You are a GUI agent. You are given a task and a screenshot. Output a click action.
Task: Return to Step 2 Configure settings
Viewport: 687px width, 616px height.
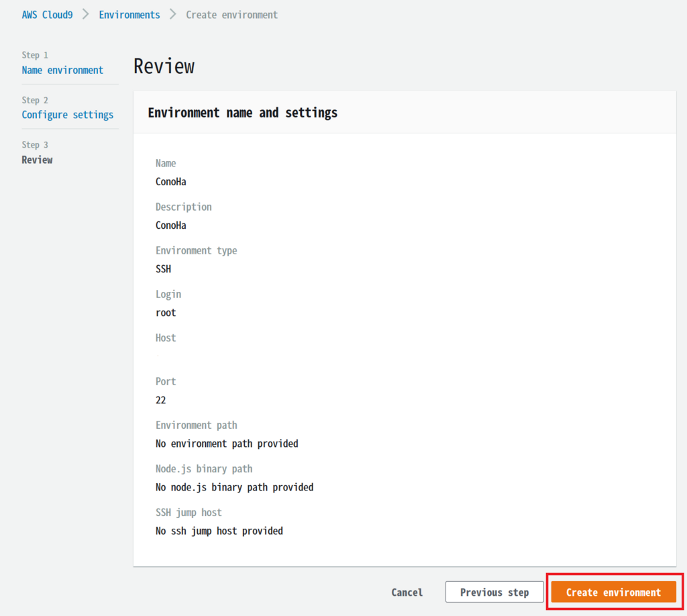[x=68, y=115]
